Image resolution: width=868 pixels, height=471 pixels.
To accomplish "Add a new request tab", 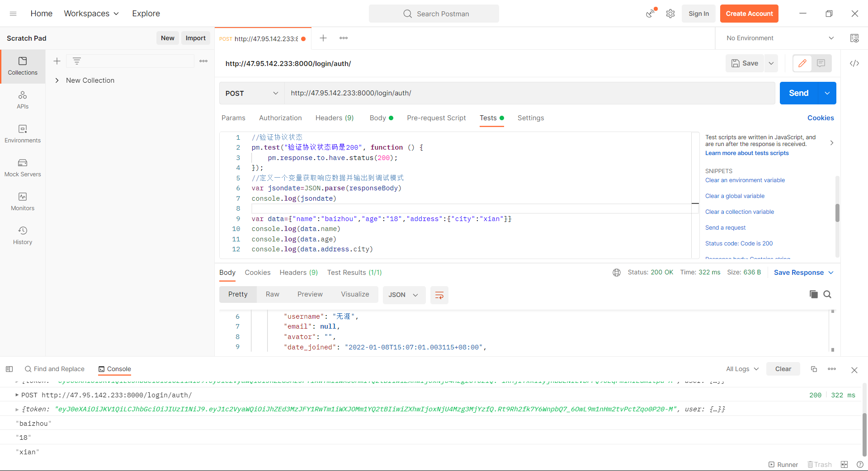I will pyautogui.click(x=323, y=38).
